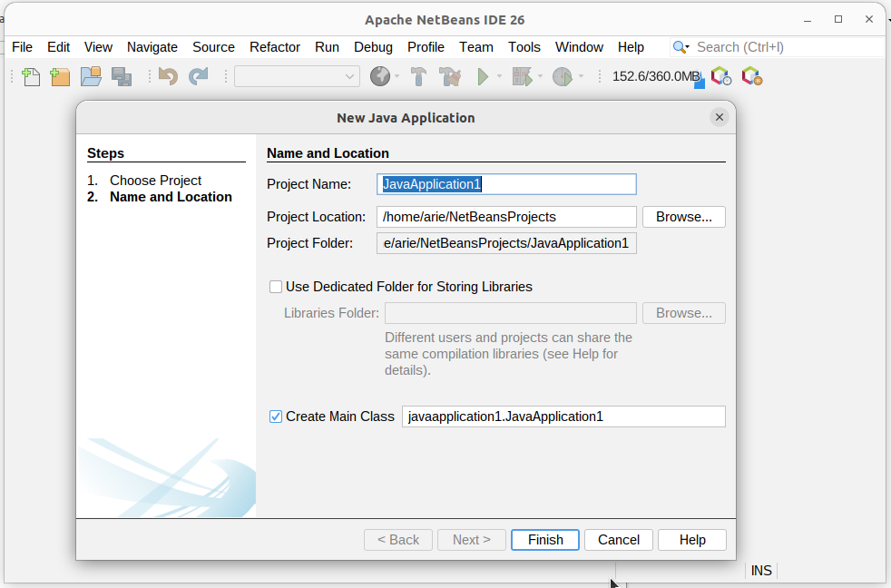Expand the Run Project dropdown arrow
The width and height of the screenshot is (891, 588).
499,76
